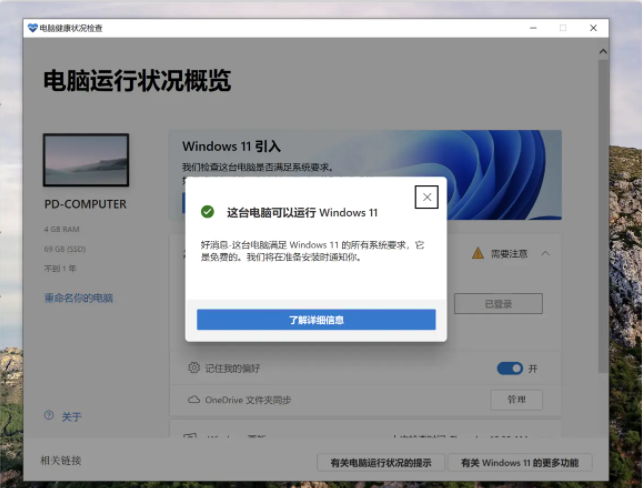Viewport: 642px width, 488px height.
Task: Click the 了解详细信息 button
Action: 316,319
